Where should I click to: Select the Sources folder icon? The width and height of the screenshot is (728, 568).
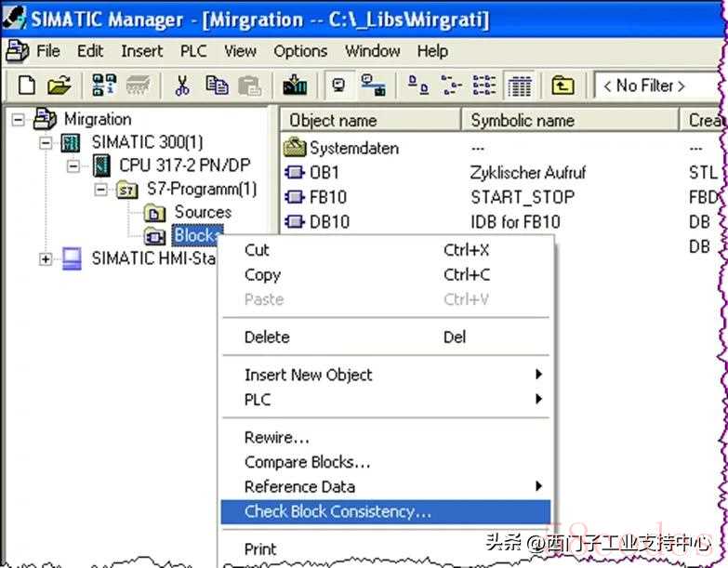(154, 213)
